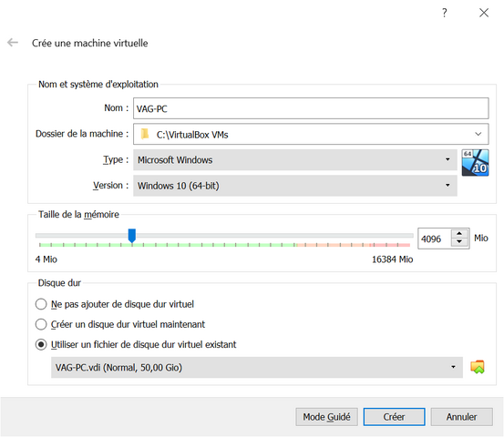
Task: Click the folder icon in machine folder field
Action: 145,134
